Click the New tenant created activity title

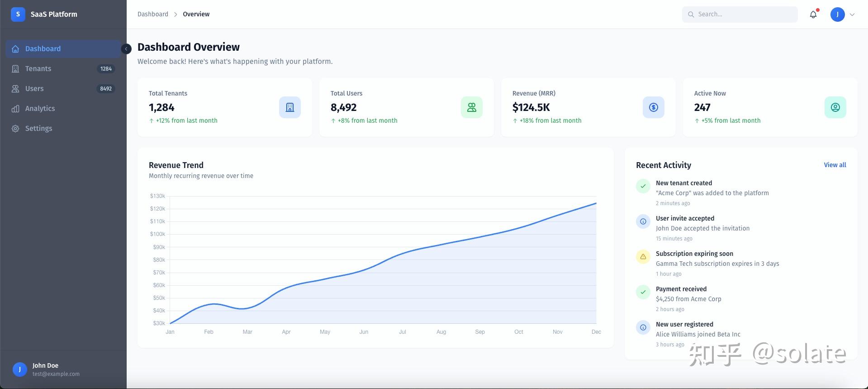click(684, 183)
